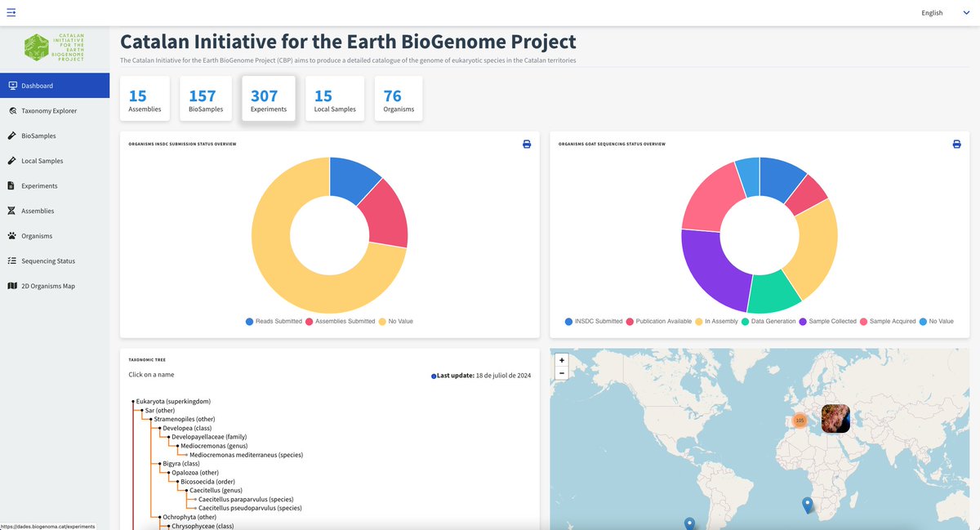Click the Sequencing Status list icon
Viewport: 980px width, 530px height.
11,261
